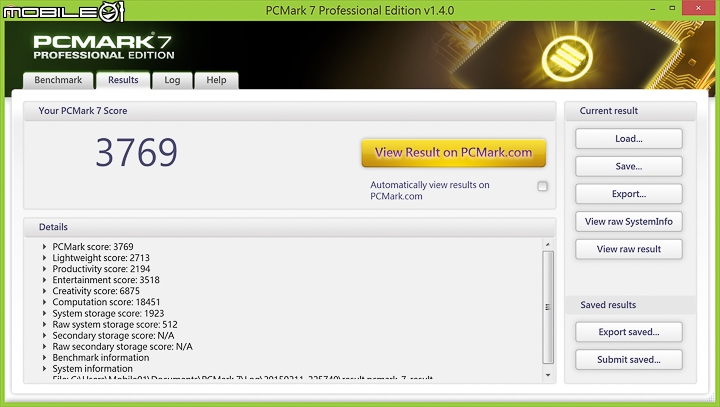Select the large 3769 score text
Screen dimensions: 720x407
click(x=136, y=153)
